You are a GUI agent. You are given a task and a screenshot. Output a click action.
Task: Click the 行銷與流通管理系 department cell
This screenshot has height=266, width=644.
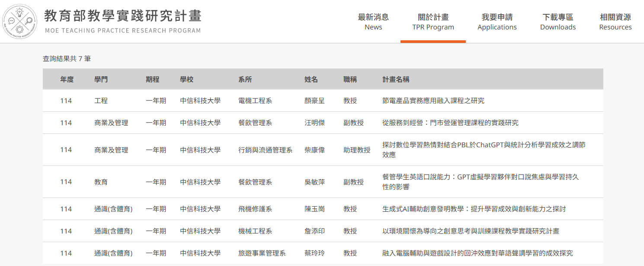[x=265, y=150]
